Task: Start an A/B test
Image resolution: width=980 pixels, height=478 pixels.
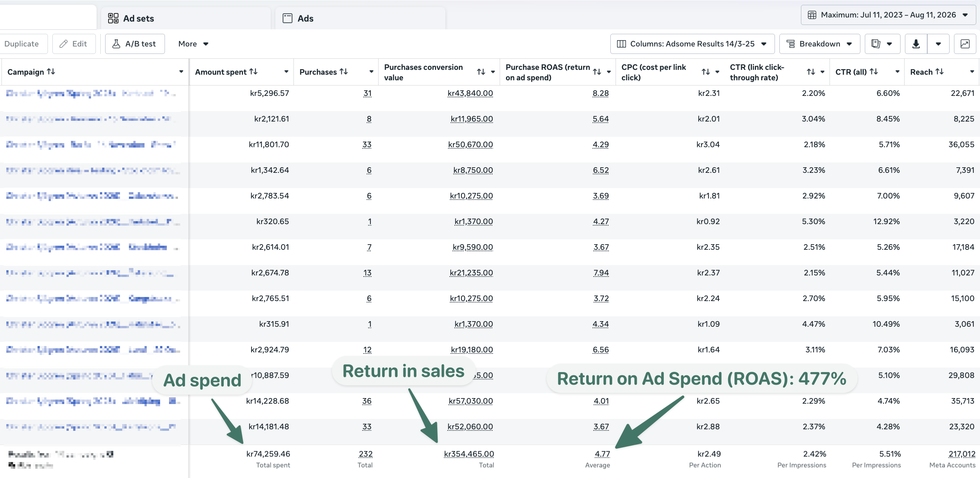Action: point(135,44)
